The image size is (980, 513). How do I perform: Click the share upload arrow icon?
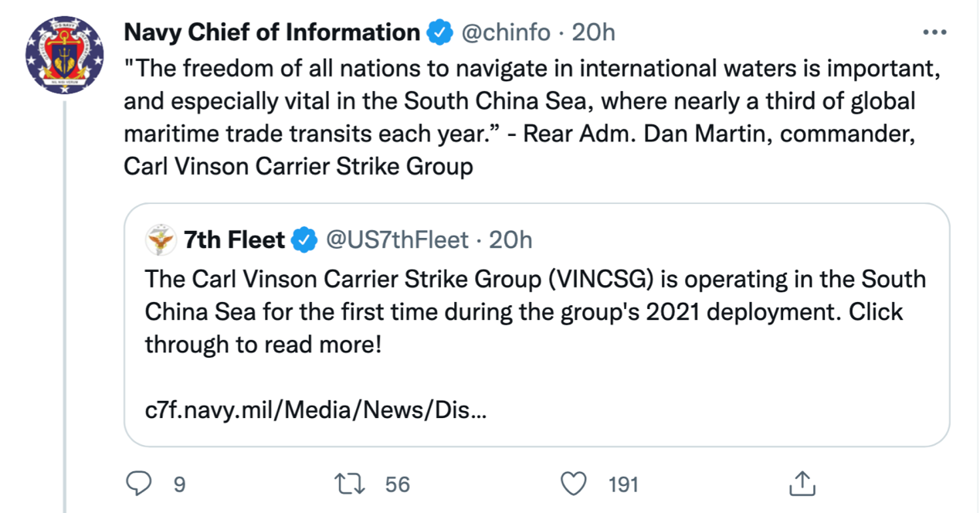click(802, 484)
